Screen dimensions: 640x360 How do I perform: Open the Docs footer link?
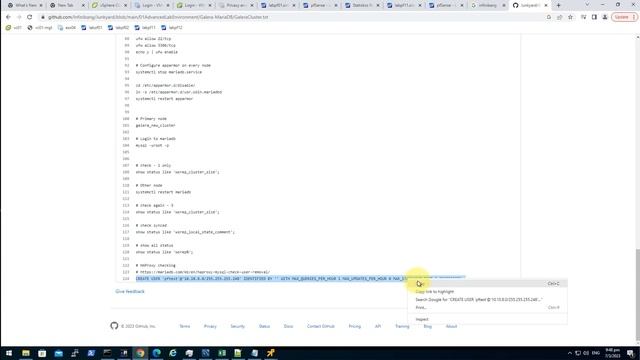(x=289, y=326)
